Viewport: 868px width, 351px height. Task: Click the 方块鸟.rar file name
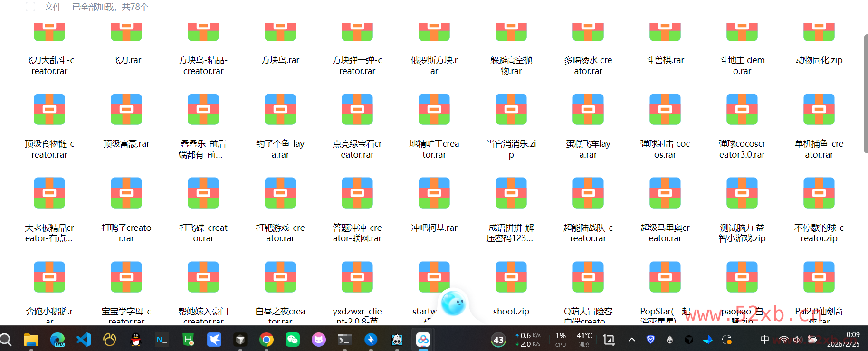coord(280,60)
